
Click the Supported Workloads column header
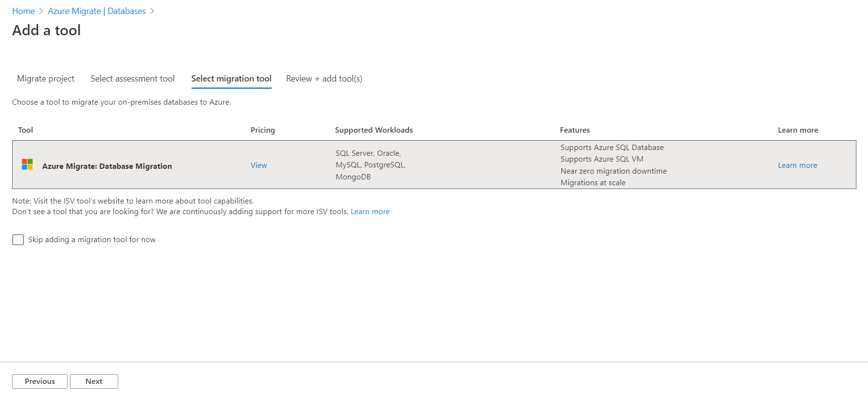(x=373, y=130)
